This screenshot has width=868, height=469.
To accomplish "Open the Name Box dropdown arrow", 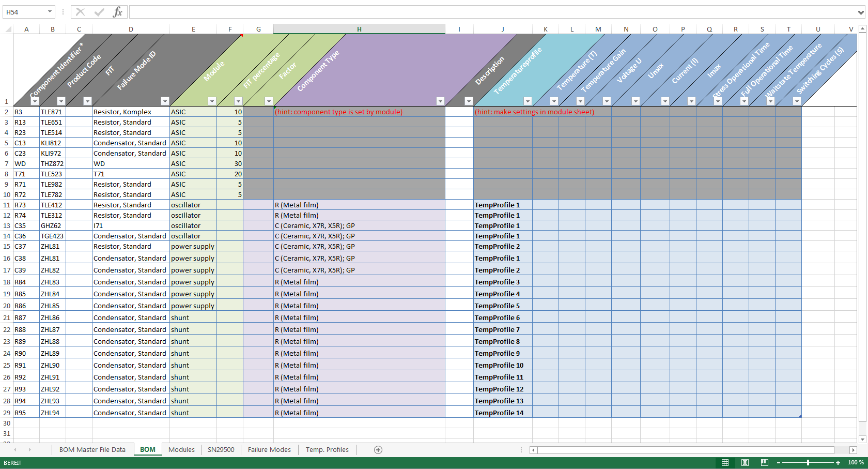I will pyautogui.click(x=50, y=12).
